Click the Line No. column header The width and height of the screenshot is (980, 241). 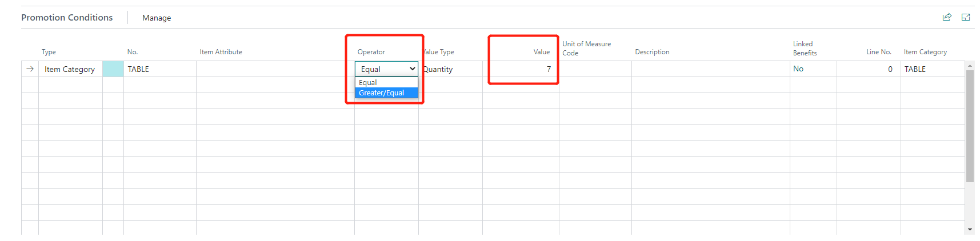[x=879, y=52]
